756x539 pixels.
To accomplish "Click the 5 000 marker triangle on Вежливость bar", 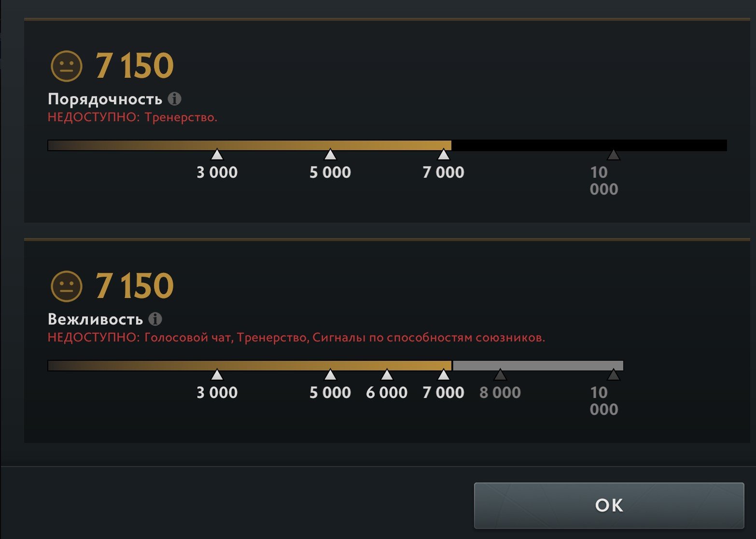I will click(x=330, y=375).
